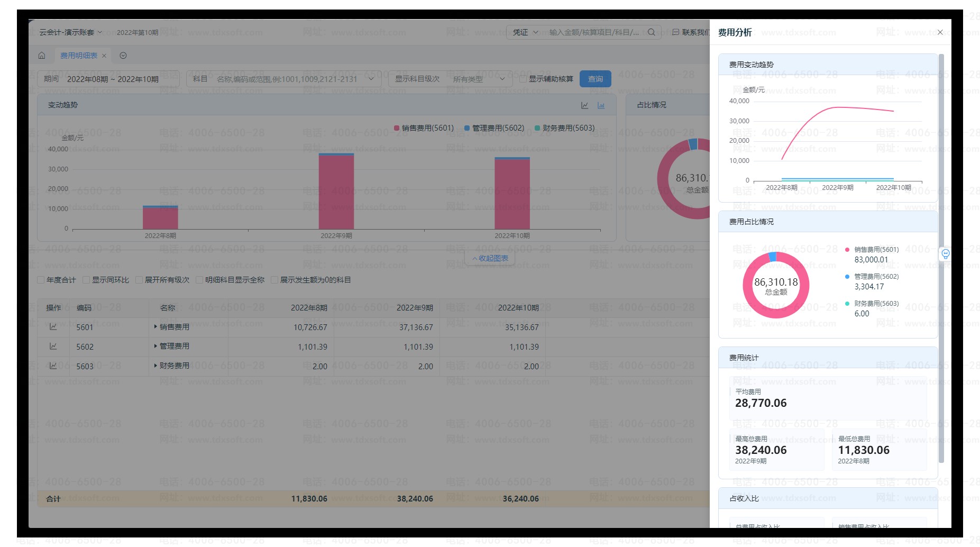Select the 费用明细表 tab
The image size is (980, 547).
[78, 56]
